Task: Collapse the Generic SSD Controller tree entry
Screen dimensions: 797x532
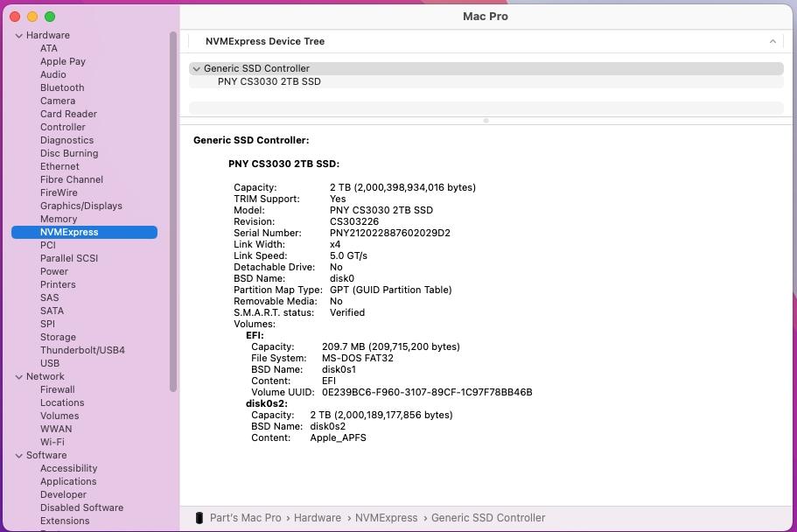Action: point(197,68)
